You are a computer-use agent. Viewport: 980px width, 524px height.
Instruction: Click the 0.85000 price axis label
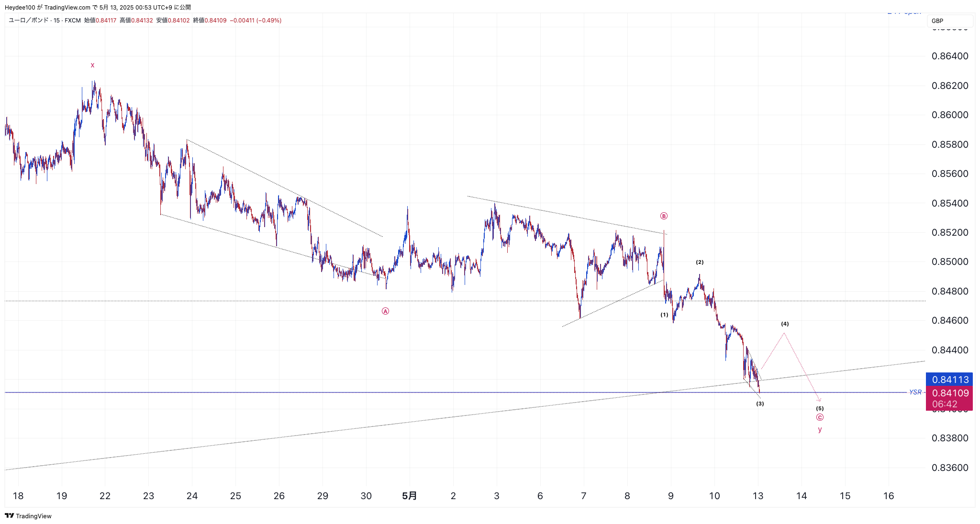coord(950,262)
